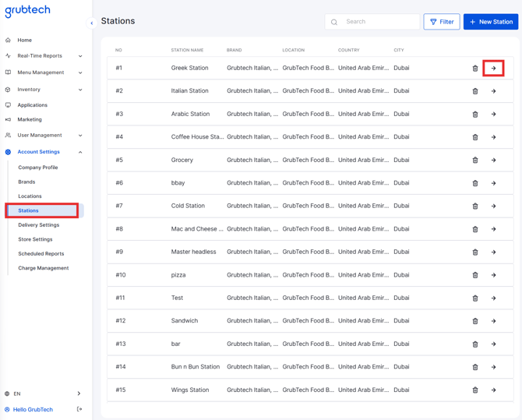The image size is (522, 420).
Task: Open the Filter button
Action: coord(442,22)
